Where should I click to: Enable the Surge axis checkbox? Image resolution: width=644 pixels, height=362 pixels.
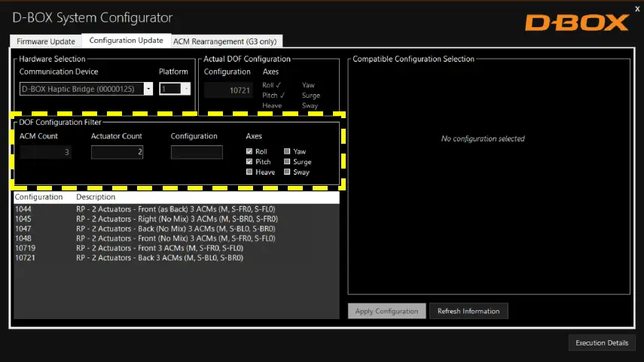287,162
